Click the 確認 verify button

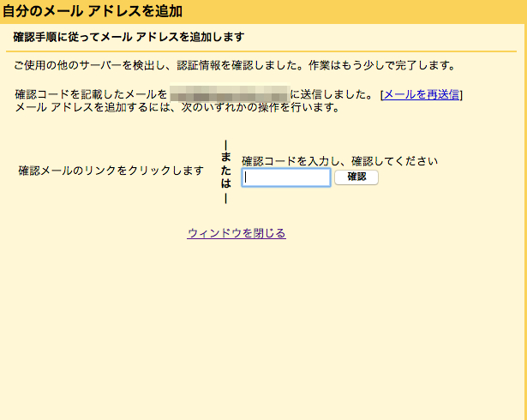pyautogui.click(x=356, y=177)
